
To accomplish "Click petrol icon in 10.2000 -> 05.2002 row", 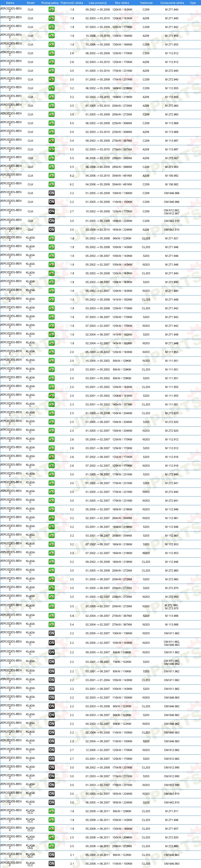I will tap(51, 360).
